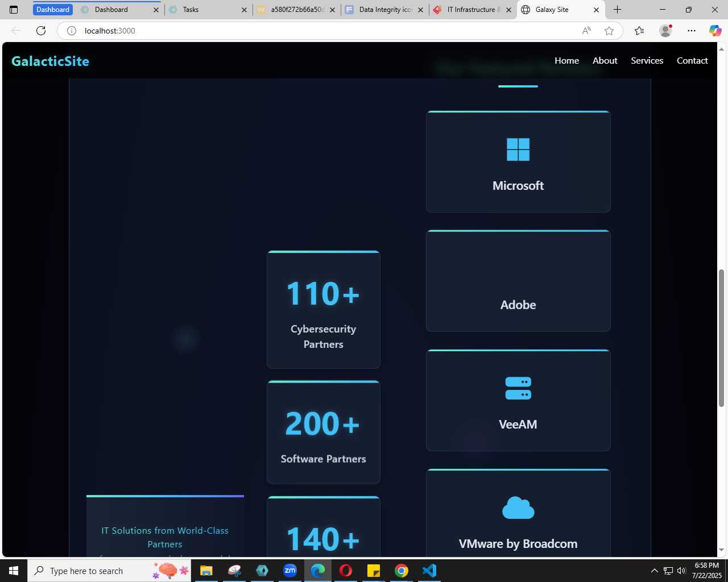Click the Microsoft Windows logo icon
The image size is (728, 582).
[518, 149]
